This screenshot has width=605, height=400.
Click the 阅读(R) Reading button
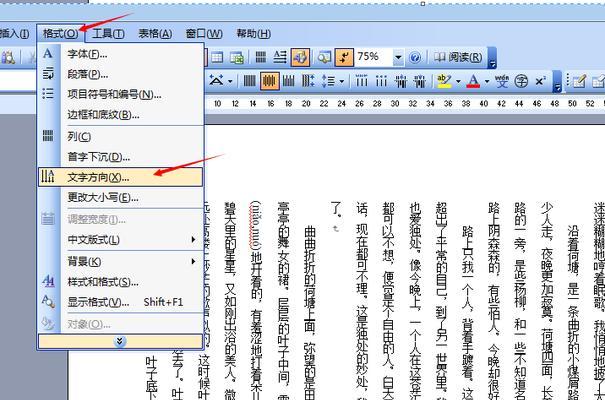click(x=458, y=57)
